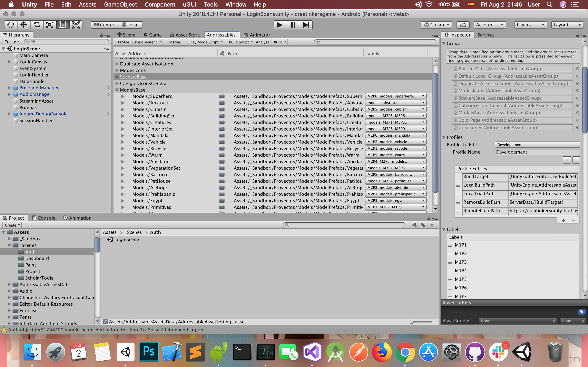Open the Layers dropdown

click(x=530, y=24)
